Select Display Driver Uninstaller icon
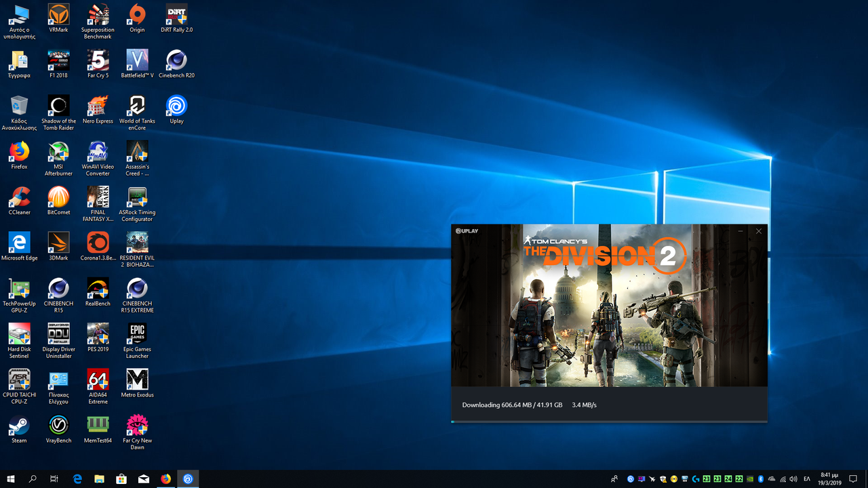 (58, 340)
